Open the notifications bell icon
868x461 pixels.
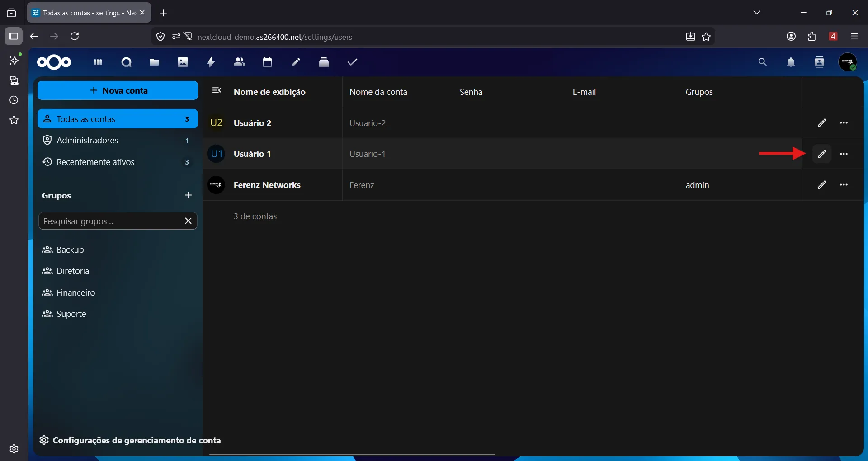[791, 62]
